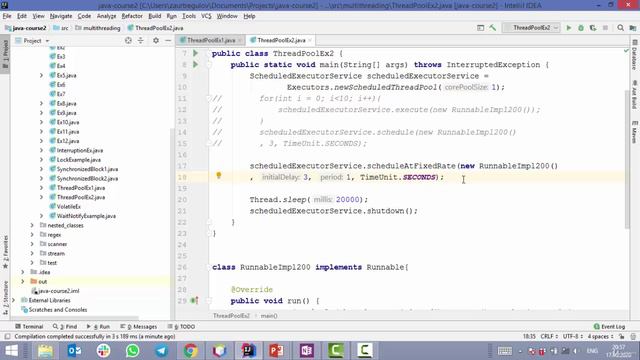Open Windows Start menu
Screen dimensions: 640x360
11,351
